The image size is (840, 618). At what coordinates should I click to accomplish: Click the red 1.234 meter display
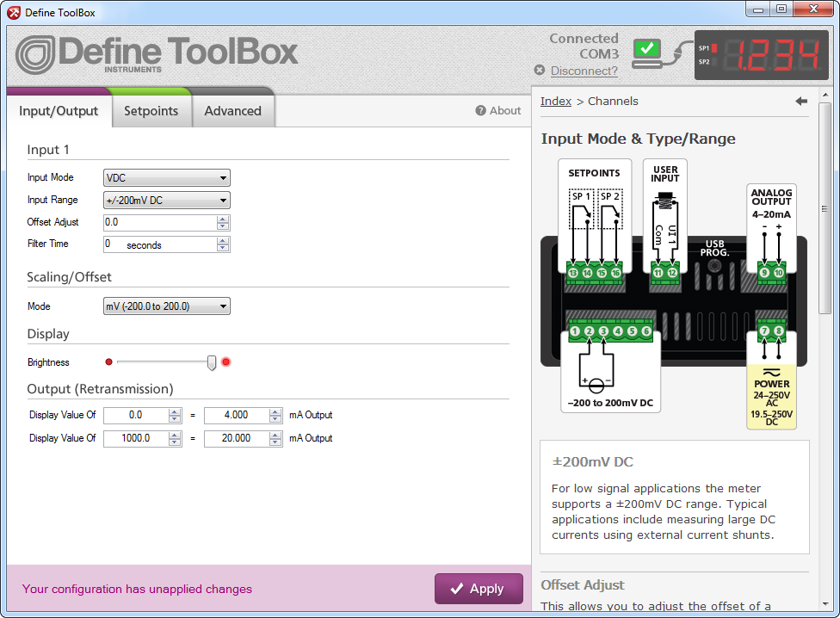(x=762, y=54)
